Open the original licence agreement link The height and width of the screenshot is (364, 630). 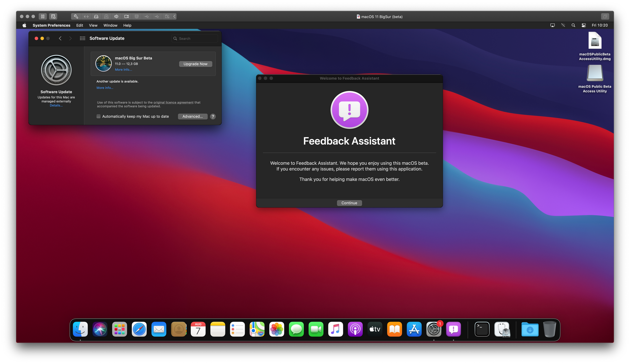click(x=174, y=103)
